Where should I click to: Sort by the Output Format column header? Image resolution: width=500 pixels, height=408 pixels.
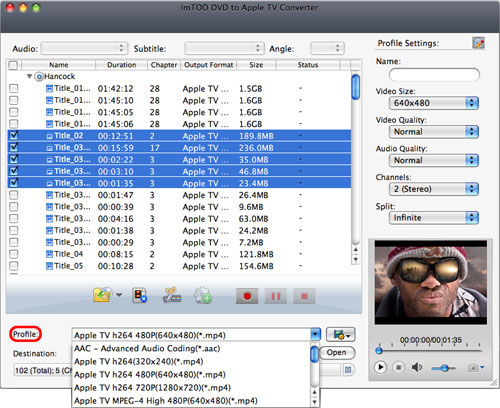pos(209,65)
